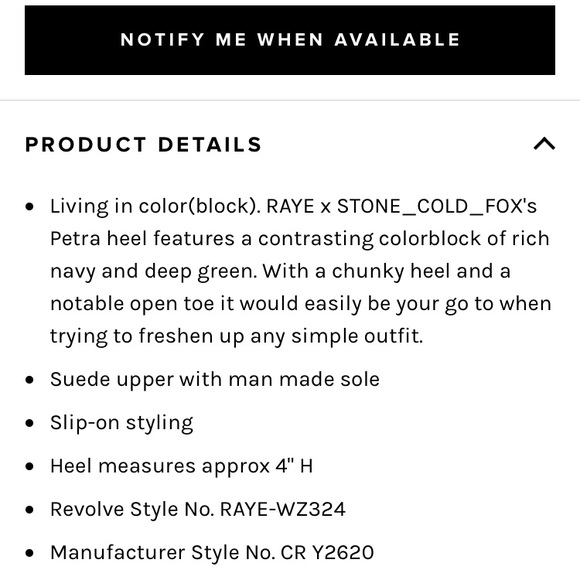Click the Revolve Style No. RAYE-WZ324 text
This screenshot has height=580, width=580.
(x=198, y=509)
